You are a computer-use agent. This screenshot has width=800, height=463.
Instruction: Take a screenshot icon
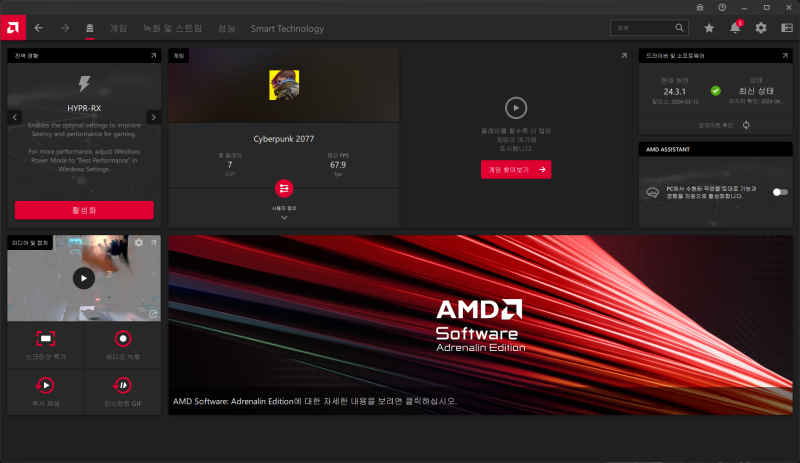(45, 338)
